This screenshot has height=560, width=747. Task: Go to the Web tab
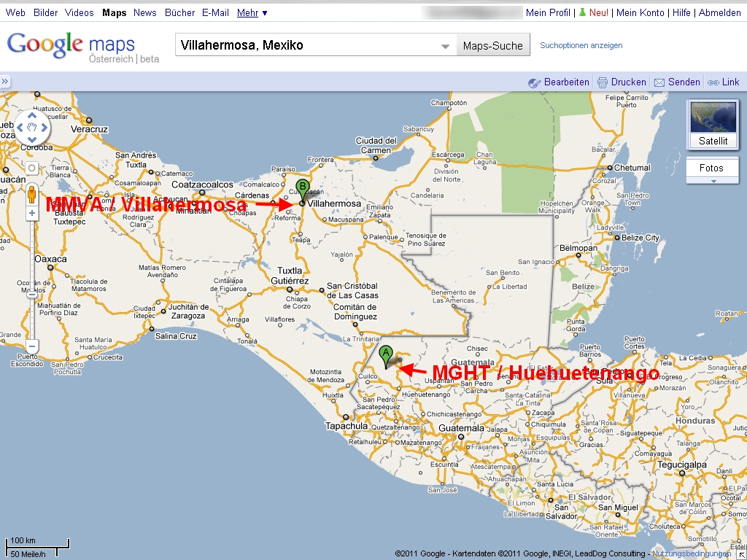pyautogui.click(x=15, y=13)
